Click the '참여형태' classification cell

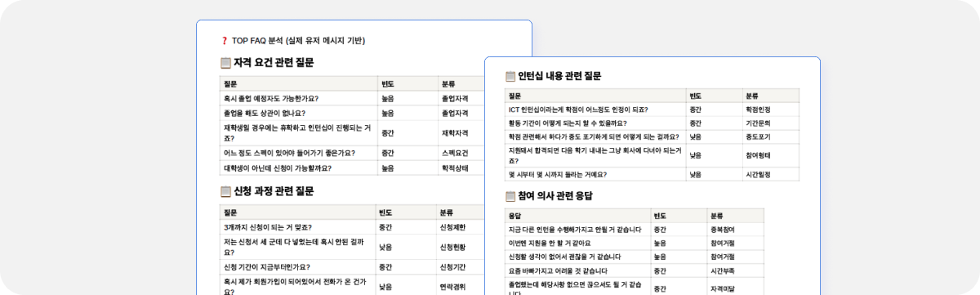(x=759, y=155)
